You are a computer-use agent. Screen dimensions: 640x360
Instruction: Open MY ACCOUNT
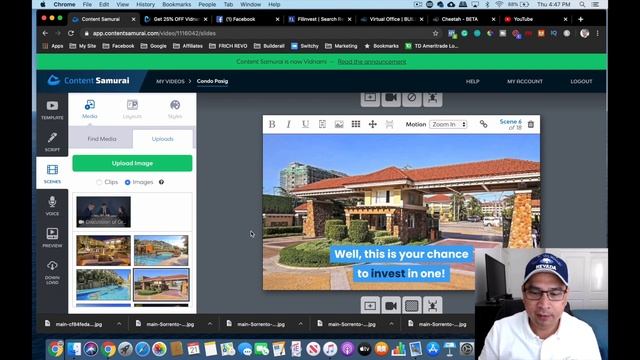(525, 81)
